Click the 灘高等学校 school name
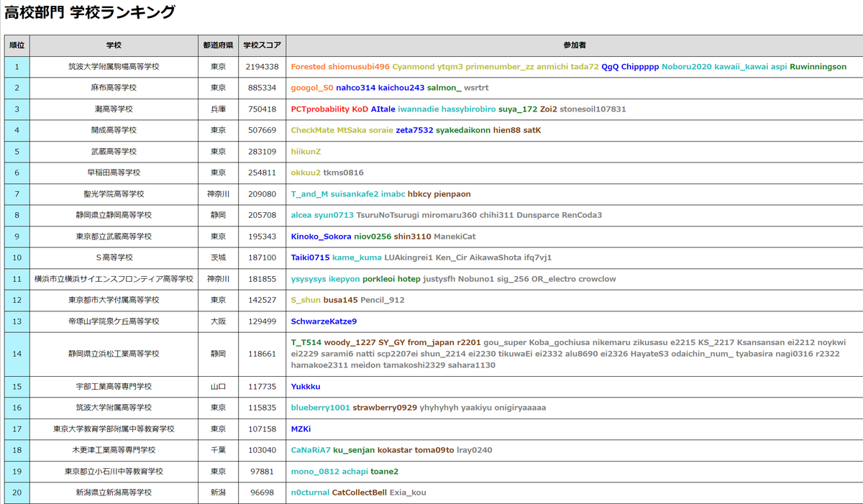This screenshot has width=863, height=504. (114, 109)
